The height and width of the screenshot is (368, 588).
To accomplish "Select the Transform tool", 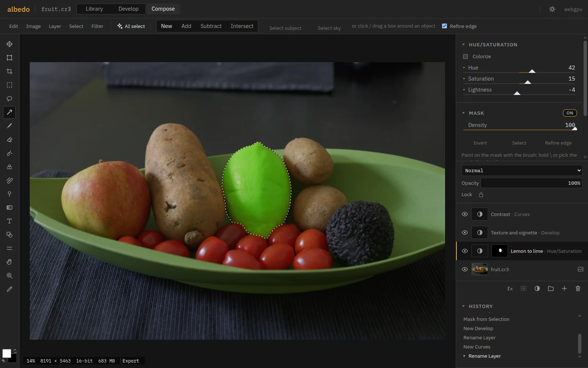I will click(10, 58).
